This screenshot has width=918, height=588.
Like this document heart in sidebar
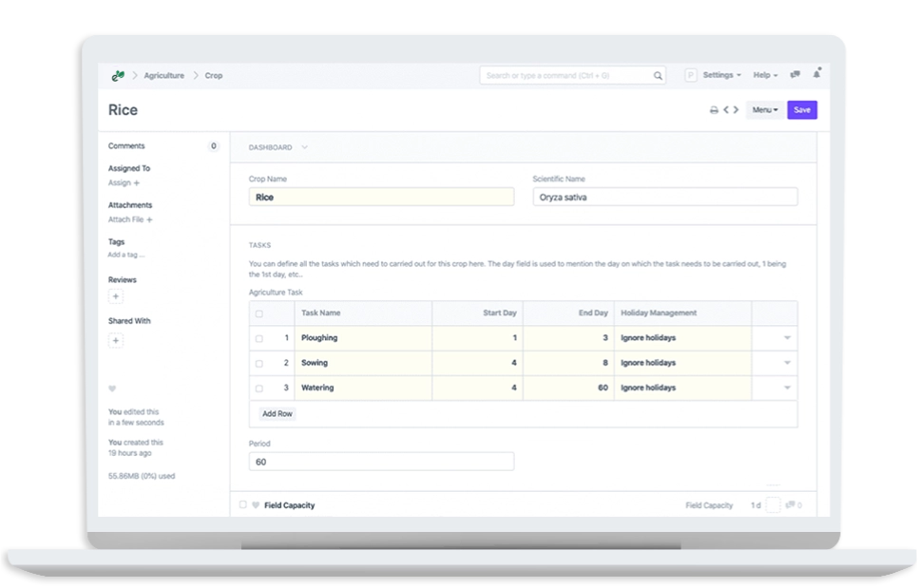coord(112,389)
